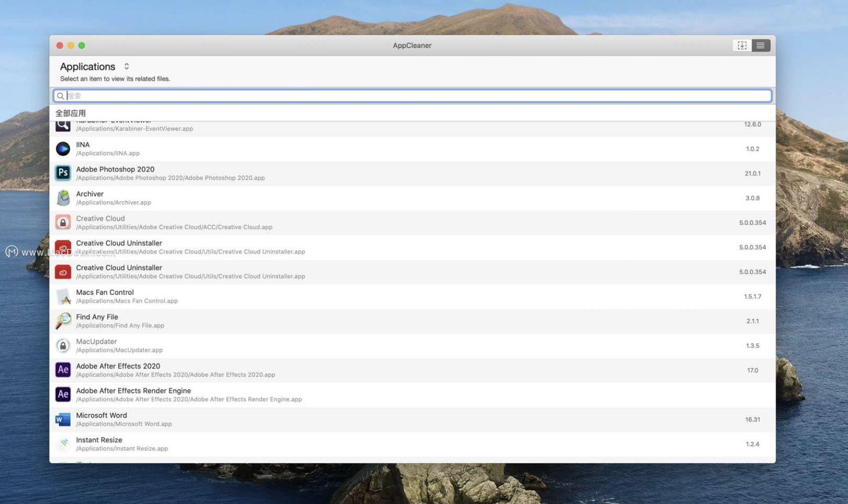Click the /Applications/Karabiner-EventViewer.app path
This screenshot has width=848, height=504.
pos(134,129)
